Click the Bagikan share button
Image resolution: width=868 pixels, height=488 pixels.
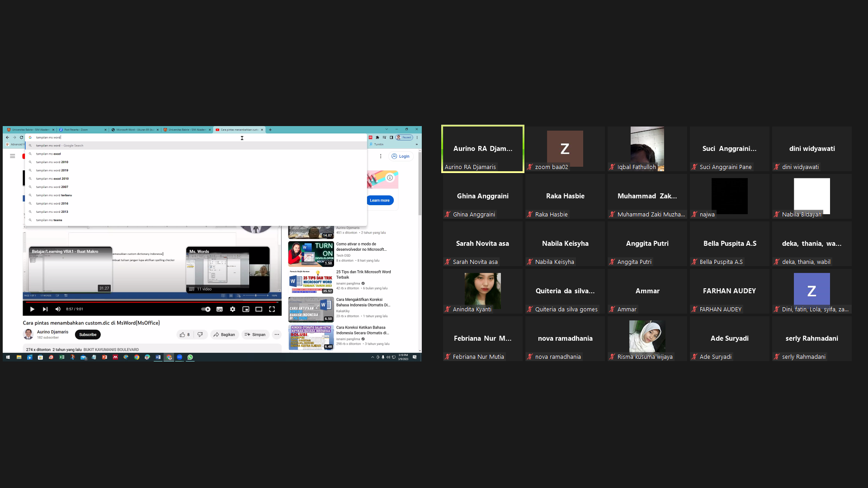point(224,335)
